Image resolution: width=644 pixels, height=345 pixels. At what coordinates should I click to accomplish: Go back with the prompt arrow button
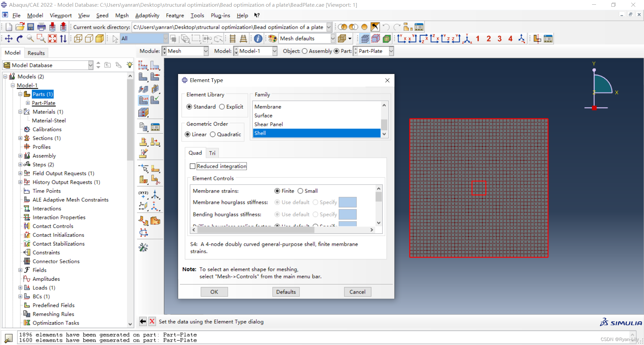pos(143,322)
